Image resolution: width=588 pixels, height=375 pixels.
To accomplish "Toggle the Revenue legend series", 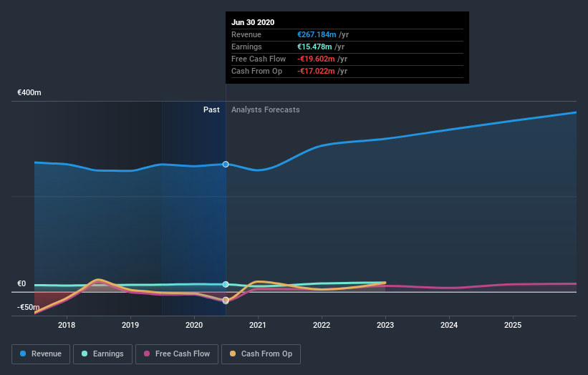I will click(41, 354).
